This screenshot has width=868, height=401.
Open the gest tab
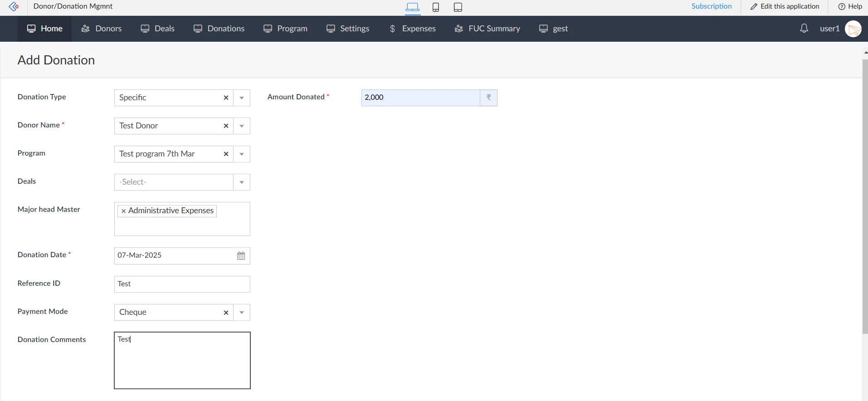(x=553, y=29)
